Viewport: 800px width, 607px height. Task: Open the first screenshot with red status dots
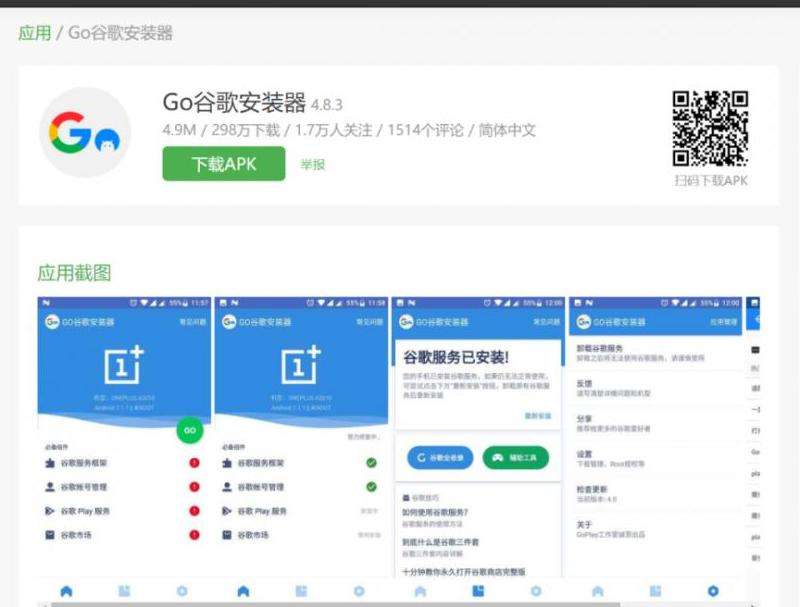(x=124, y=449)
